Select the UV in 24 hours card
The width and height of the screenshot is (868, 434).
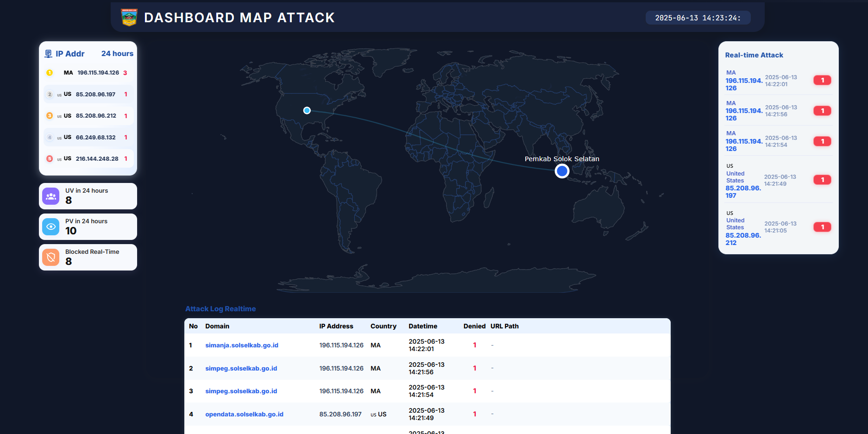(x=88, y=196)
